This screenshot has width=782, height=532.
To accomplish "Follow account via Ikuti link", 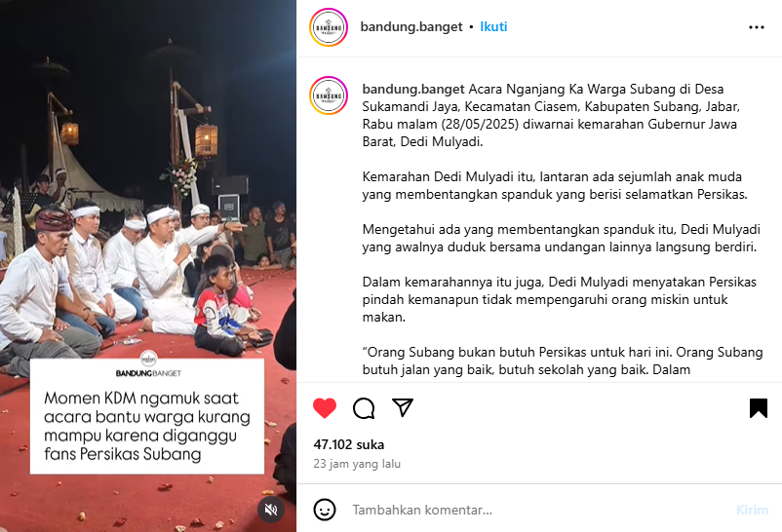I will [493, 27].
